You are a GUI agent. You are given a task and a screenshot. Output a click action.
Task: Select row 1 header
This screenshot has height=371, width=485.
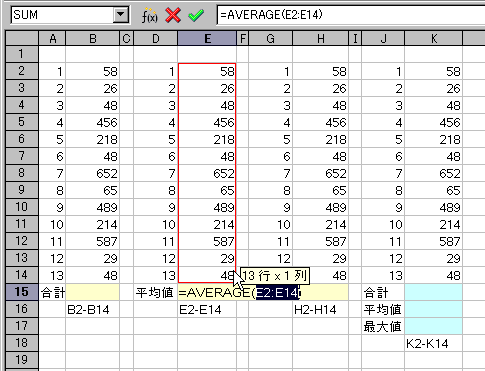point(22,54)
